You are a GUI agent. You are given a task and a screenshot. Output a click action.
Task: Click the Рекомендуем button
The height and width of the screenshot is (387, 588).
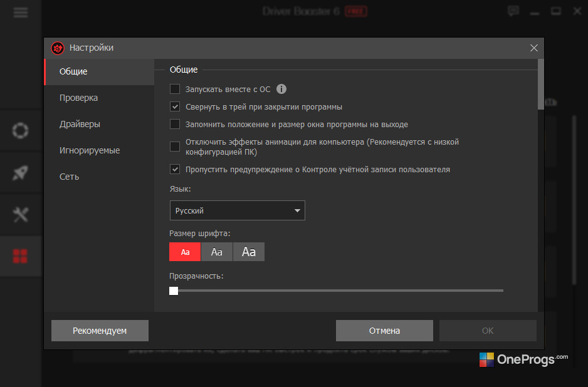(x=100, y=331)
